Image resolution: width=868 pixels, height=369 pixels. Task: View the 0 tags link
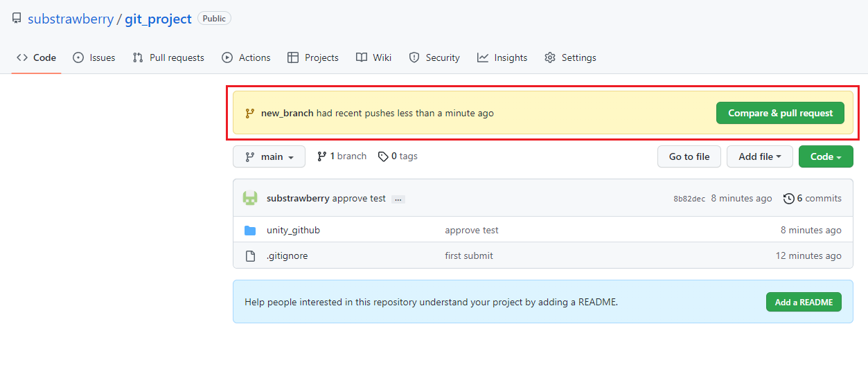tap(398, 156)
